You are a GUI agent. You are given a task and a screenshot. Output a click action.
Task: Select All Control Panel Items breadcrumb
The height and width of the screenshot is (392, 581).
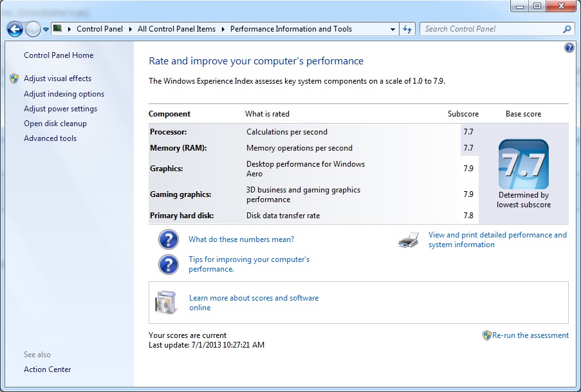(176, 29)
